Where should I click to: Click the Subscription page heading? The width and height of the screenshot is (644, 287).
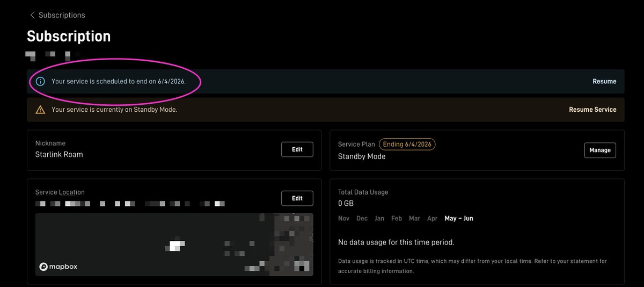pos(69,37)
